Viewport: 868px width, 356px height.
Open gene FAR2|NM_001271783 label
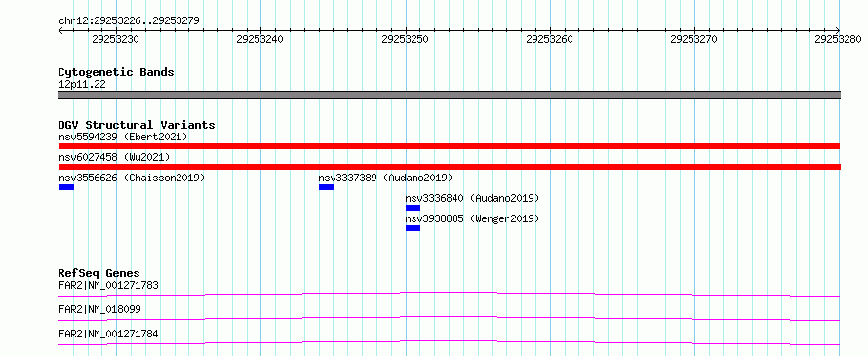tap(108, 286)
